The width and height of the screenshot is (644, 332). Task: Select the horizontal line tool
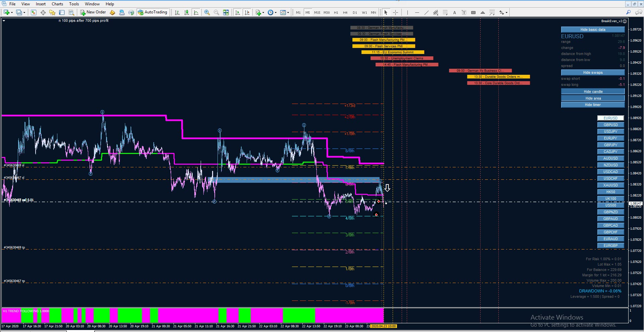coord(417,12)
